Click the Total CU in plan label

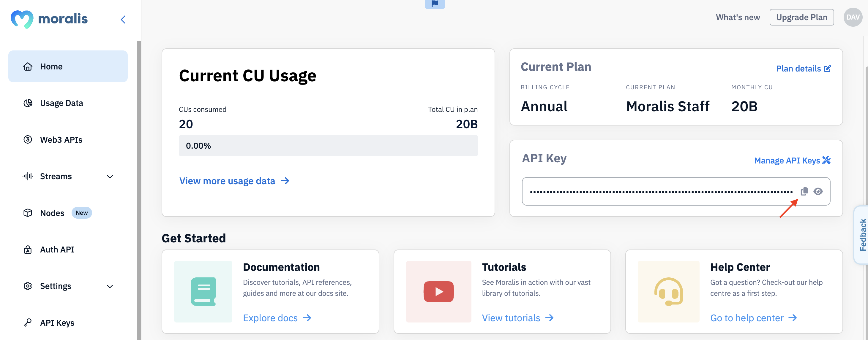452,109
